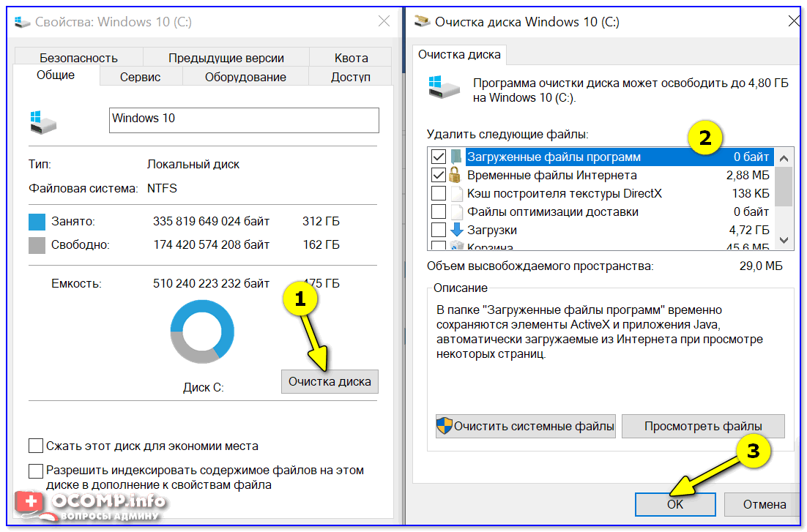Click the DirectX texture cache file icon

pos(456,193)
